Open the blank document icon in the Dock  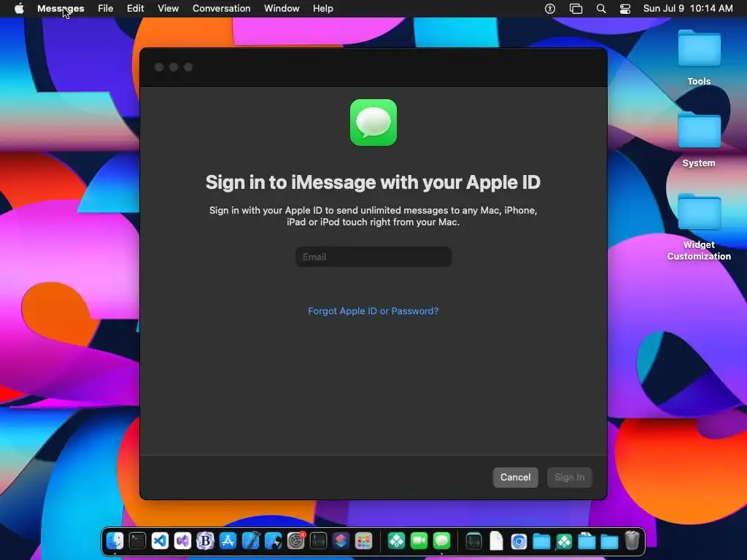[496, 541]
